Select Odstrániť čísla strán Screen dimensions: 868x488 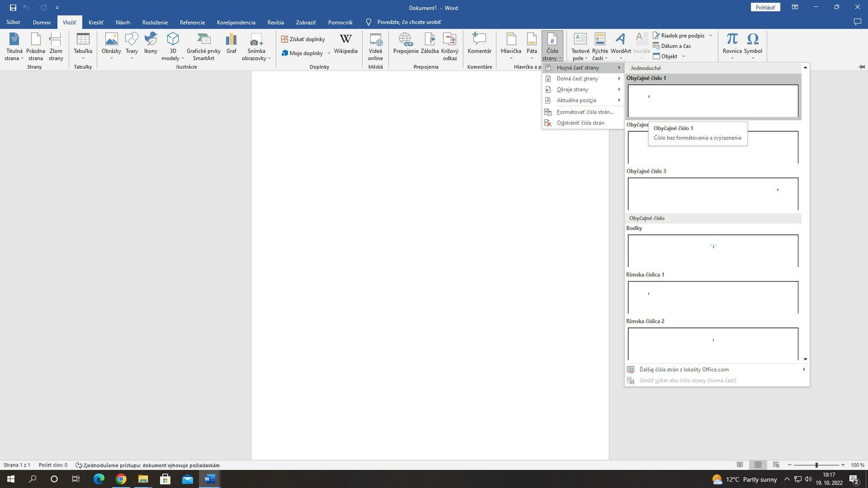tap(583, 123)
